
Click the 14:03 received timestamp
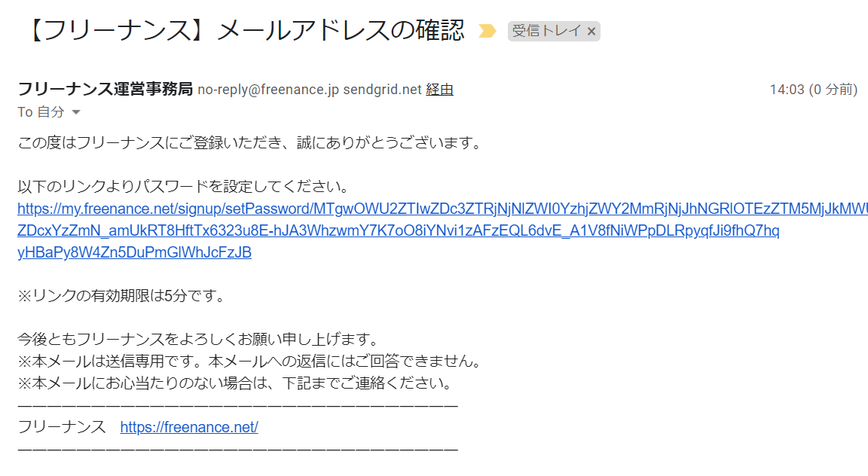point(813,90)
